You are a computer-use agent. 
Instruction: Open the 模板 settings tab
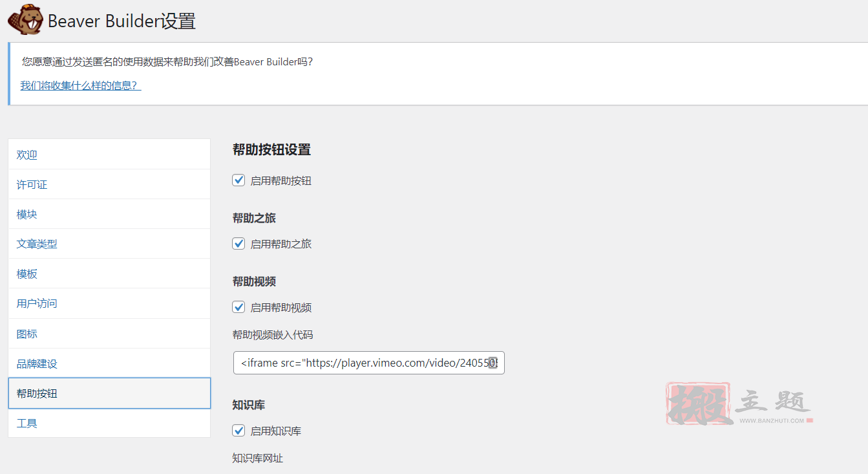click(x=109, y=274)
